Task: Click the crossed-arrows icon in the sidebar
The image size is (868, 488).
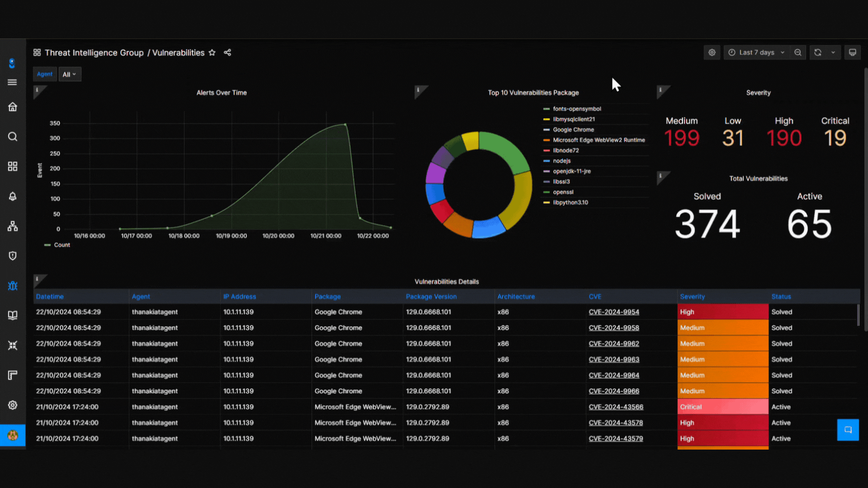Action: click(13, 345)
